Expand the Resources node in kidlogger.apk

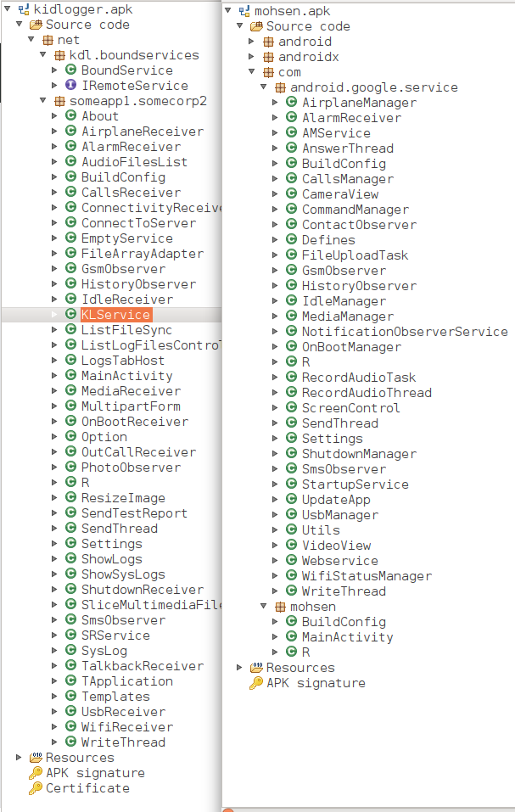[x=20, y=758]
